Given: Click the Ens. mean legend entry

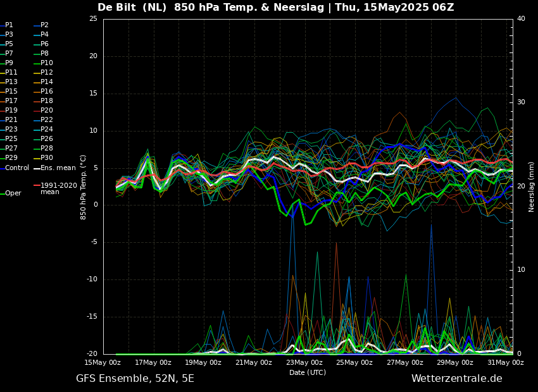Looking at the screenshot, I should (58, 168).
